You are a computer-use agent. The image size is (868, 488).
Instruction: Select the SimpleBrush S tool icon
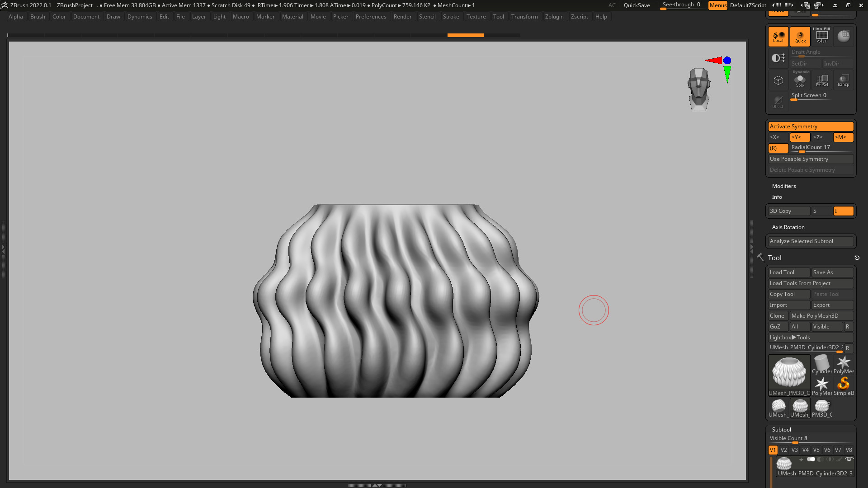[x=843, y=386]
